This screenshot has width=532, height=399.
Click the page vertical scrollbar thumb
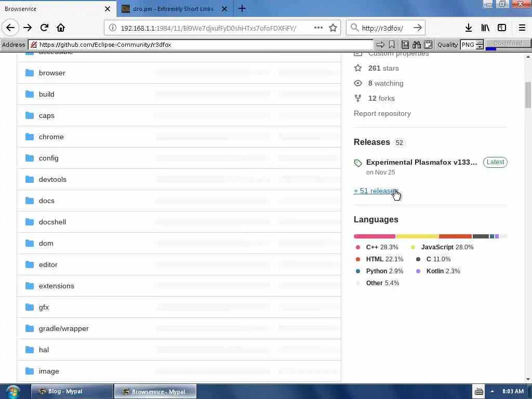tap(528, 95)
